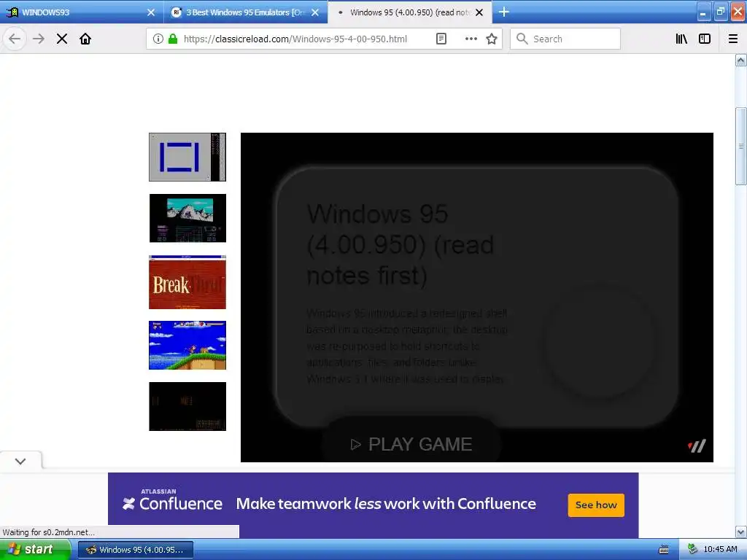Viewport: 747px width, 560px height.
Task: Open the home page icon
Action: tap(85, 39)
